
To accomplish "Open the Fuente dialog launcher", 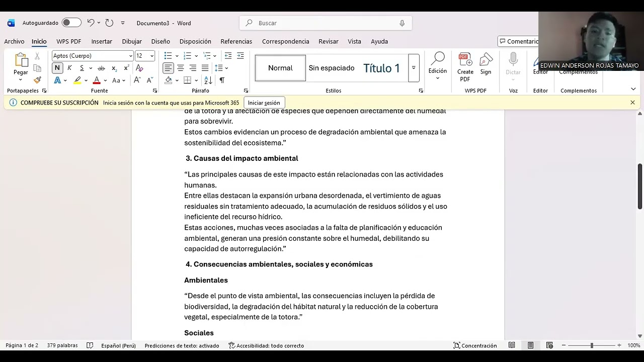I will 155,90.
